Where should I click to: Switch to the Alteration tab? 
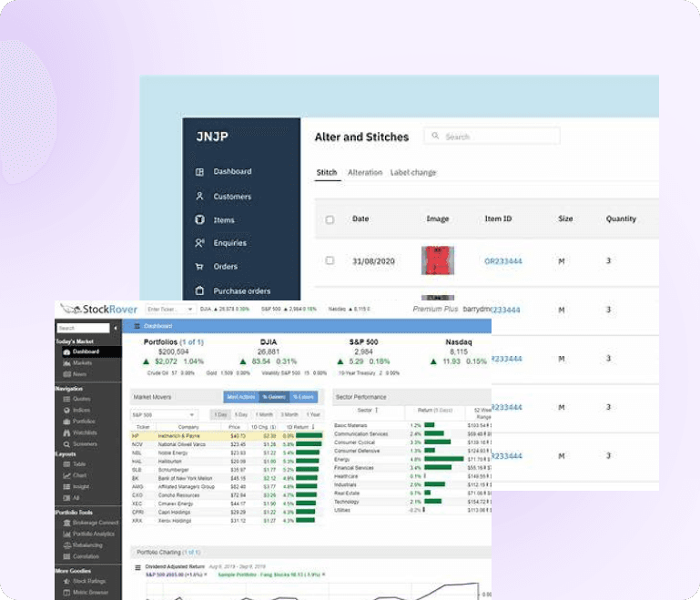point(365,172)
